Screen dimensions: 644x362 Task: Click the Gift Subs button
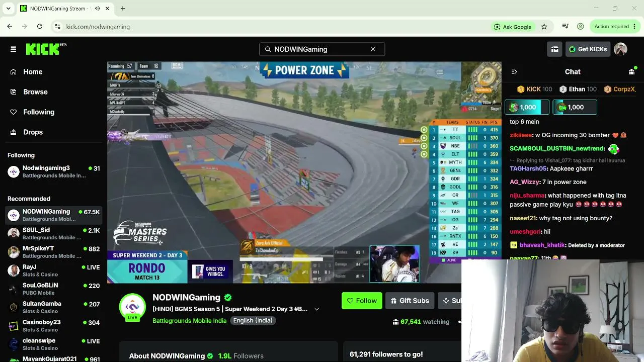click(x=410, y=301)
